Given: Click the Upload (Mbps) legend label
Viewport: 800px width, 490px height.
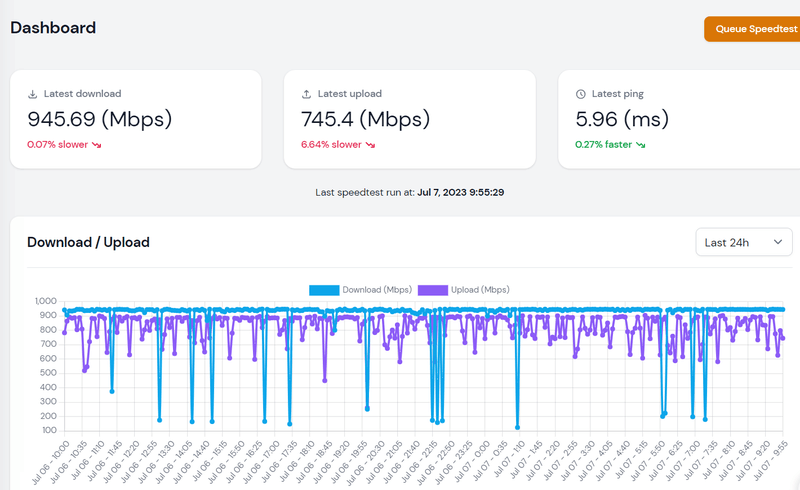Looking at the screenshot, I should (480, 289).
